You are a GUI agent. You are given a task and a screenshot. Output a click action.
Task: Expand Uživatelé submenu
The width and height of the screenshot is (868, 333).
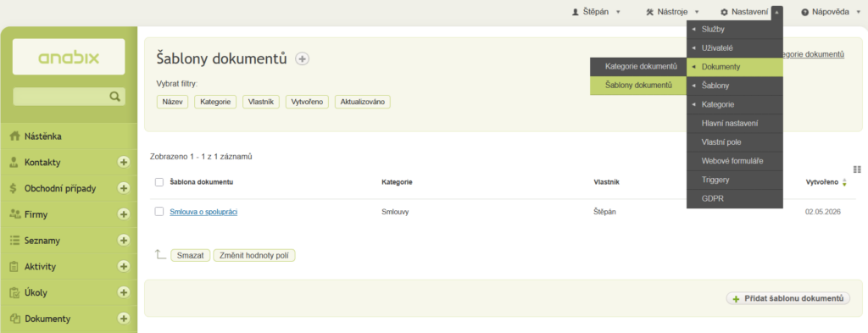point(735,48)
